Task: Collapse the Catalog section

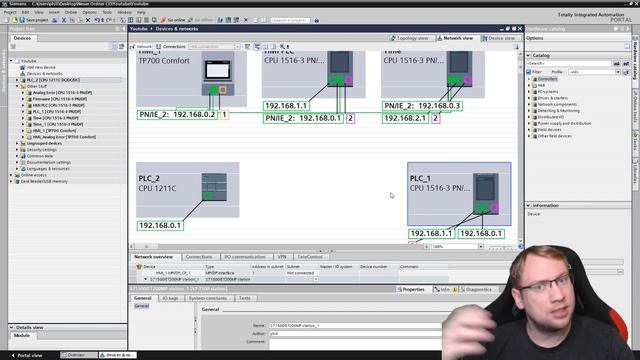Action: point(529,55)
